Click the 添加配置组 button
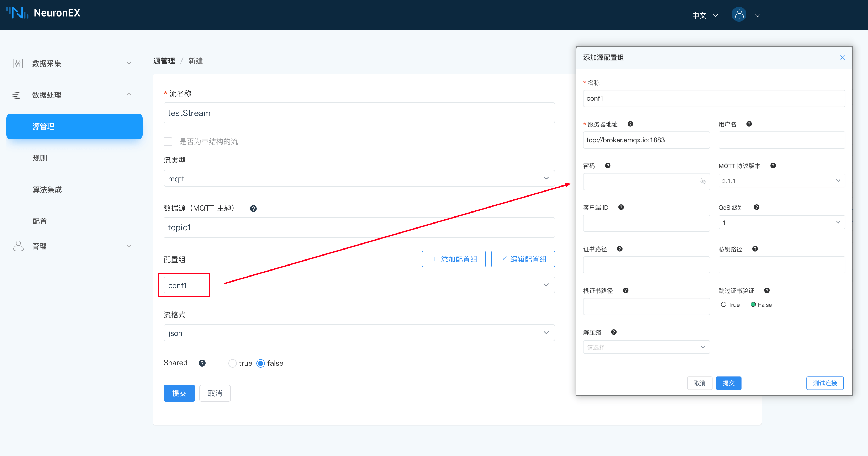The image size is (868, 456). [454, 259]
